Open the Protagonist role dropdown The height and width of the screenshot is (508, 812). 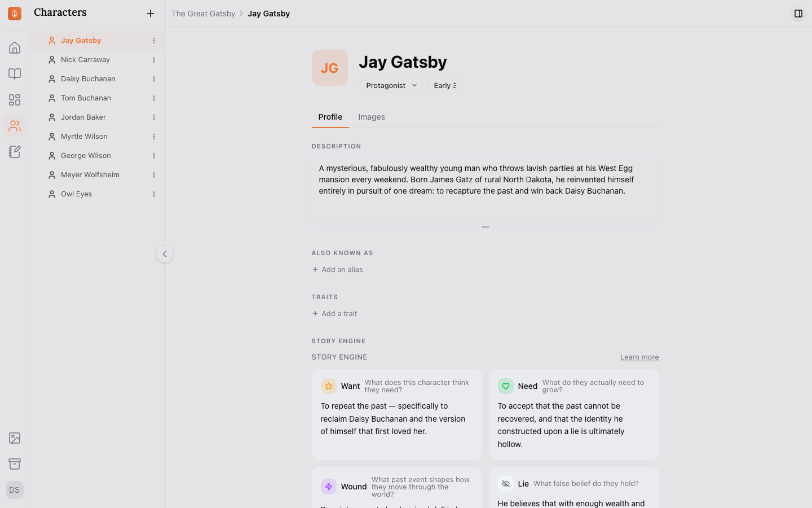[391, 85]
